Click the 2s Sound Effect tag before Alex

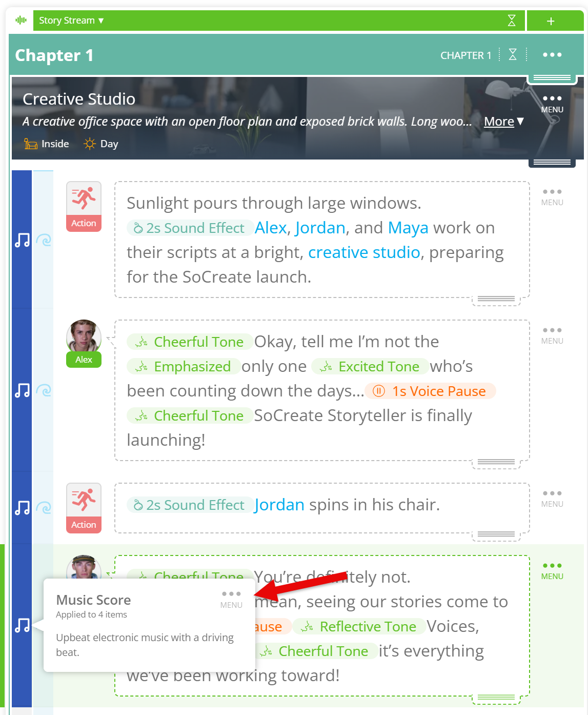(x=190, y=228)
